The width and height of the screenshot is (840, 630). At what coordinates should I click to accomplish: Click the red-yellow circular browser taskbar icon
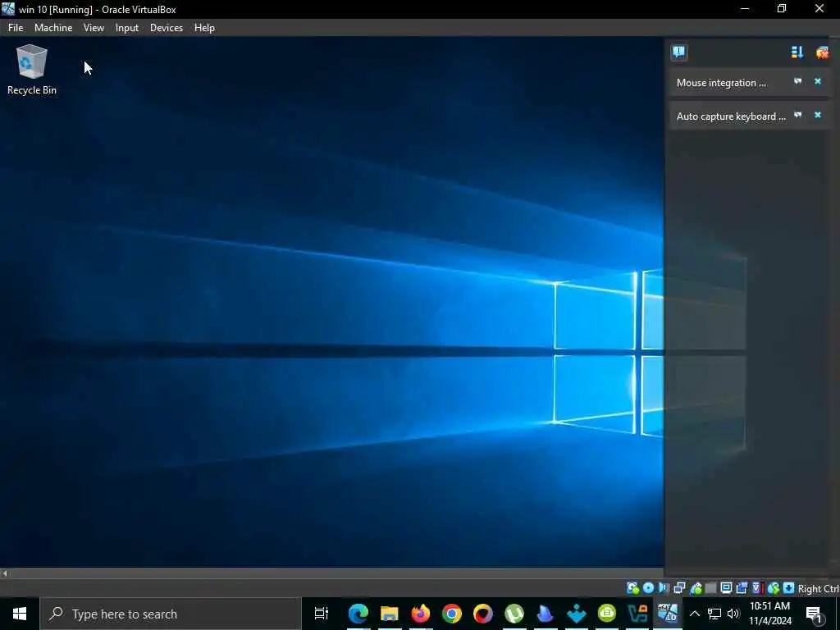482,614
